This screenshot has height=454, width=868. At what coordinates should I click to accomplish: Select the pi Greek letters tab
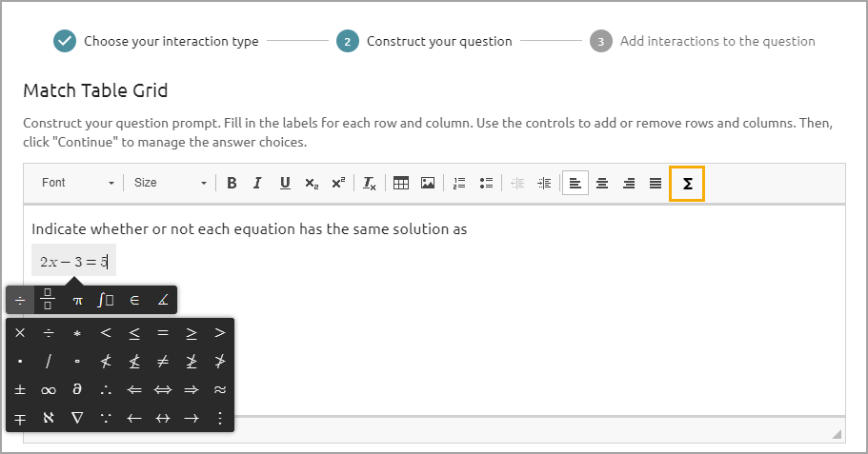[77, 300]
